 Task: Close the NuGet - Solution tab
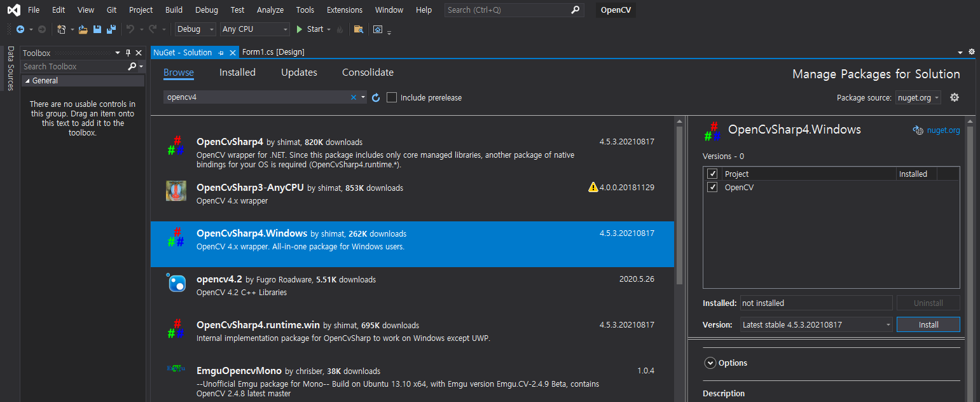pyautogui.click(x=233, y=53)
